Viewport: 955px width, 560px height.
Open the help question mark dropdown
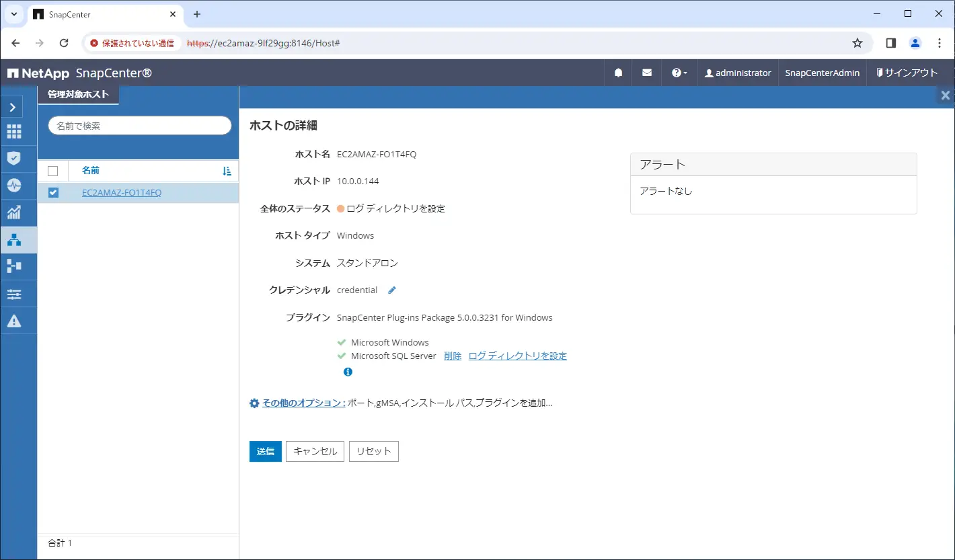pos(679,73)
